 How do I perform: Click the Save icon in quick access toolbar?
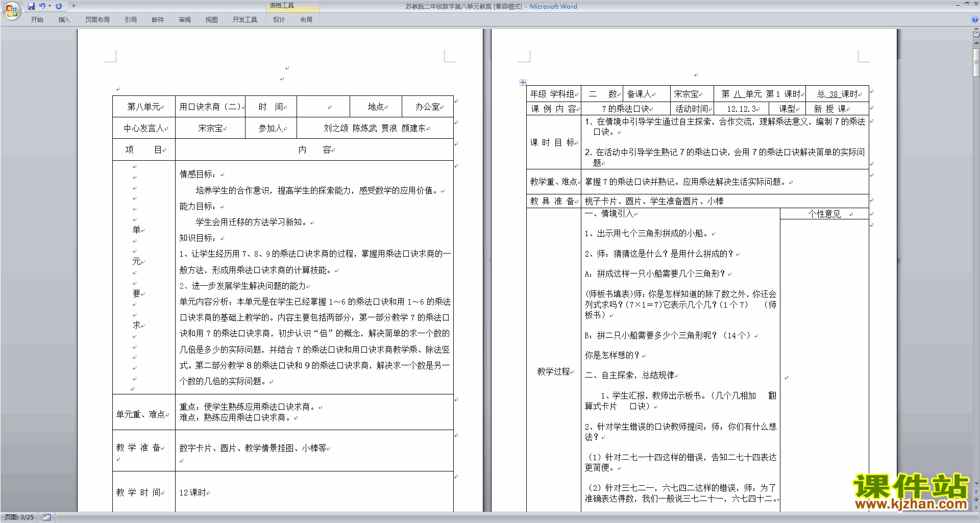(31, 6)
